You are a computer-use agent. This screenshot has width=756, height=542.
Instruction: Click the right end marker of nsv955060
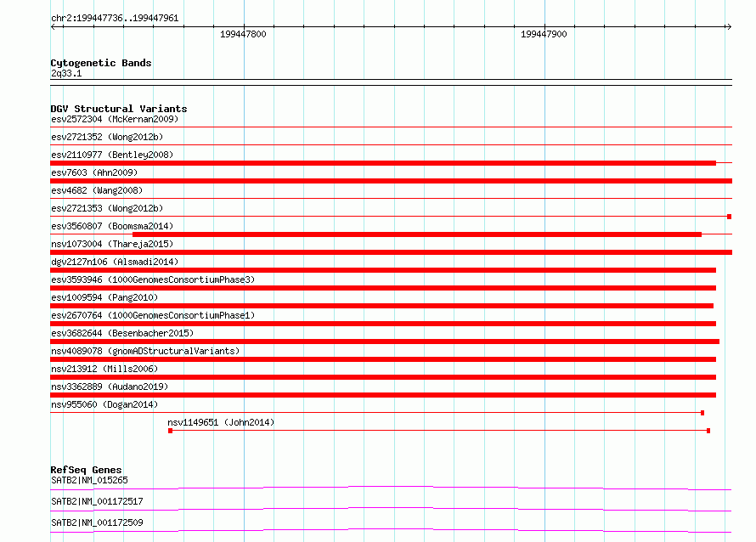702,413
